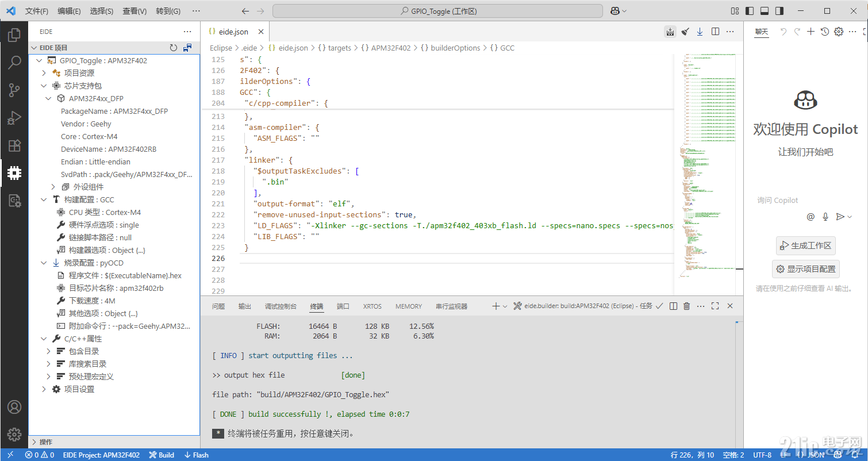
Task: Switch to the 调试控制台 tab
Action: (281, 306)
